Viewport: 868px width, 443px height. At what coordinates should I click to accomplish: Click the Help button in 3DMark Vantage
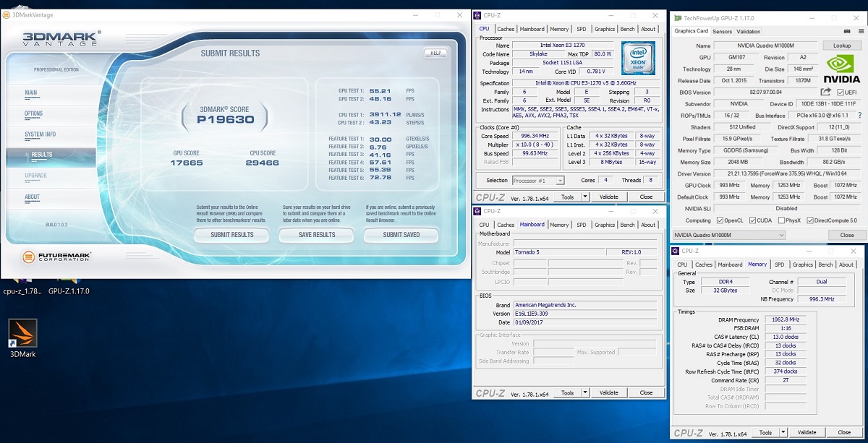[435, 53]
